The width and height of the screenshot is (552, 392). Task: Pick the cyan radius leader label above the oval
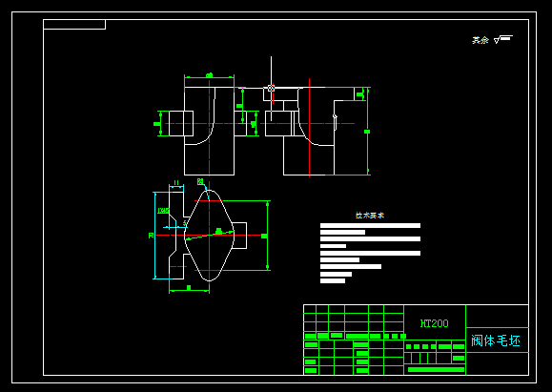click(200, 181)
